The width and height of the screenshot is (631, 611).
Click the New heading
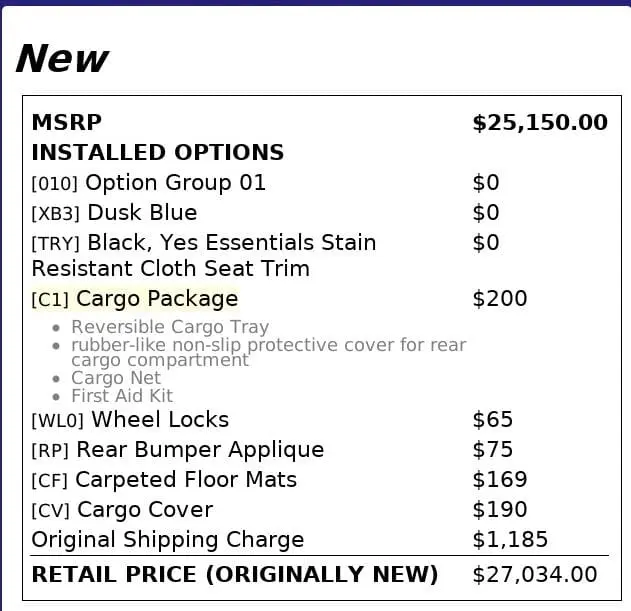(62, 59)
